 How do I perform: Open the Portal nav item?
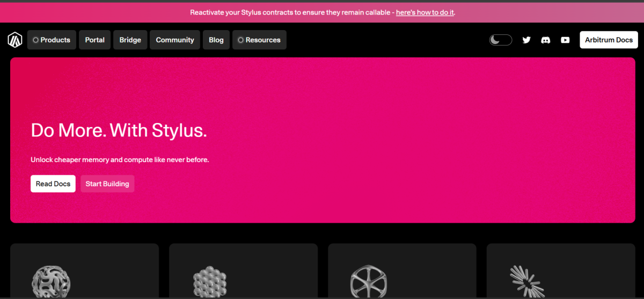(95, 40)
